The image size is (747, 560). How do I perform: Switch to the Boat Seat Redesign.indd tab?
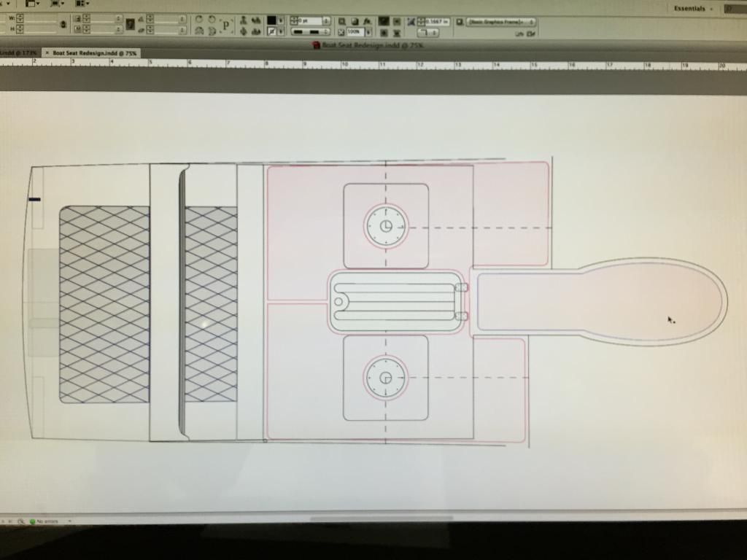click(x=94, y=52)
